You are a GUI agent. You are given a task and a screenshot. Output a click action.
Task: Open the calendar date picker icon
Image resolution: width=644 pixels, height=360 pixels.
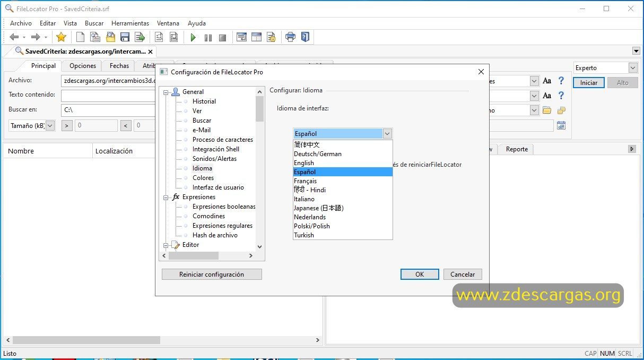point(561,126)
